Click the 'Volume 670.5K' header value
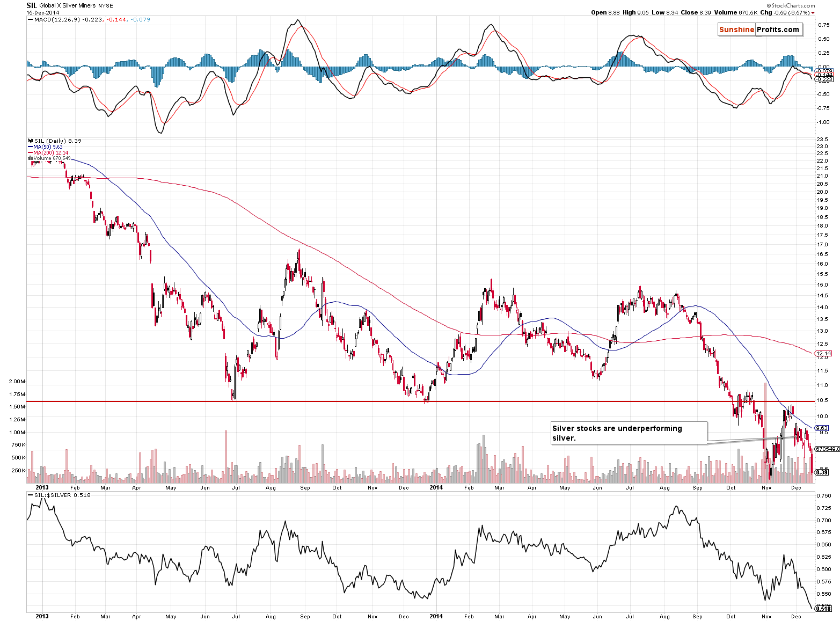This screenshot has height=621, width=840. (x=735, y=12)
